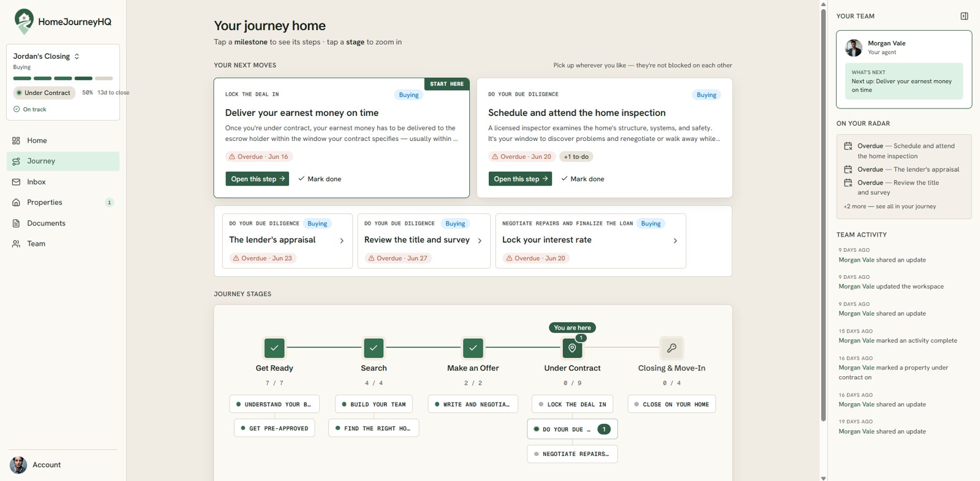
Task: Mark home inspection step as done
Action: 582,179
